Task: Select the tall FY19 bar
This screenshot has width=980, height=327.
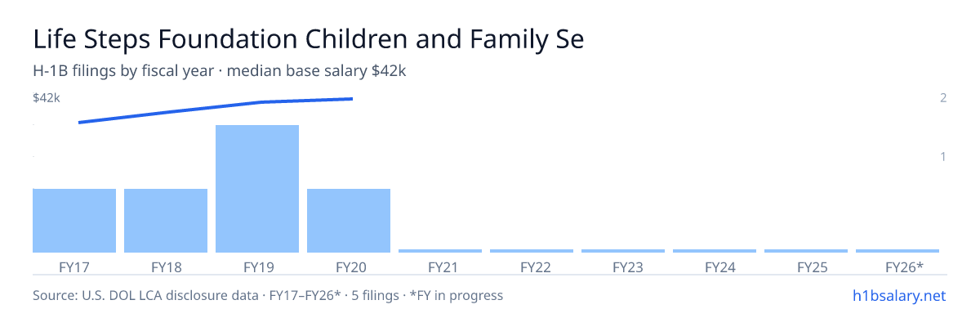Action: 257,189
